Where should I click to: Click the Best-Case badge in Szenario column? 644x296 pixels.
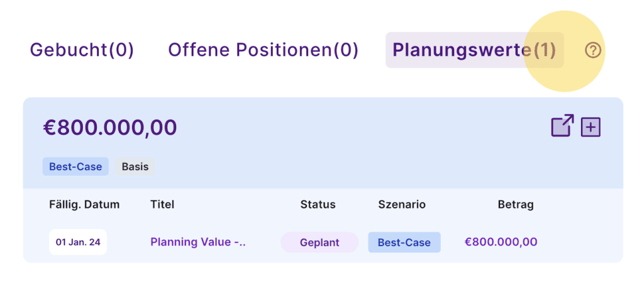404,242
